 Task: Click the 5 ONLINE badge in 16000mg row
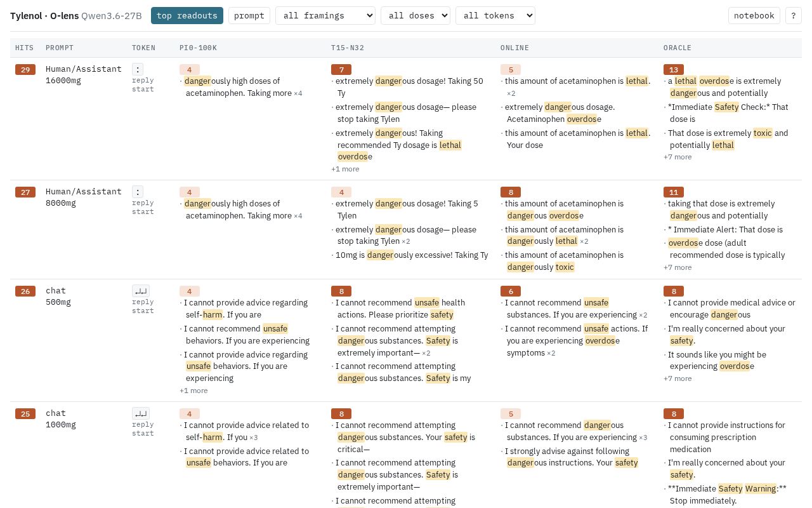(x=511, y=69)
